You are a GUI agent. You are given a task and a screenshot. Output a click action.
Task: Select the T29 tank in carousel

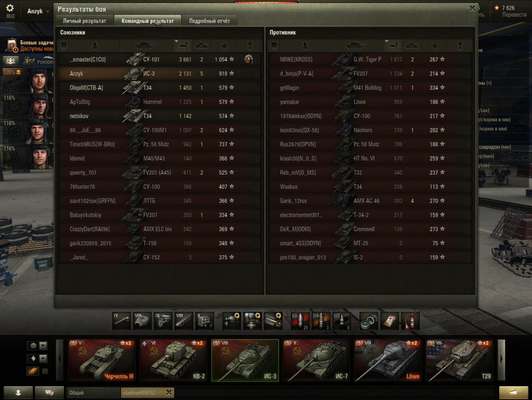coord(460,360)
